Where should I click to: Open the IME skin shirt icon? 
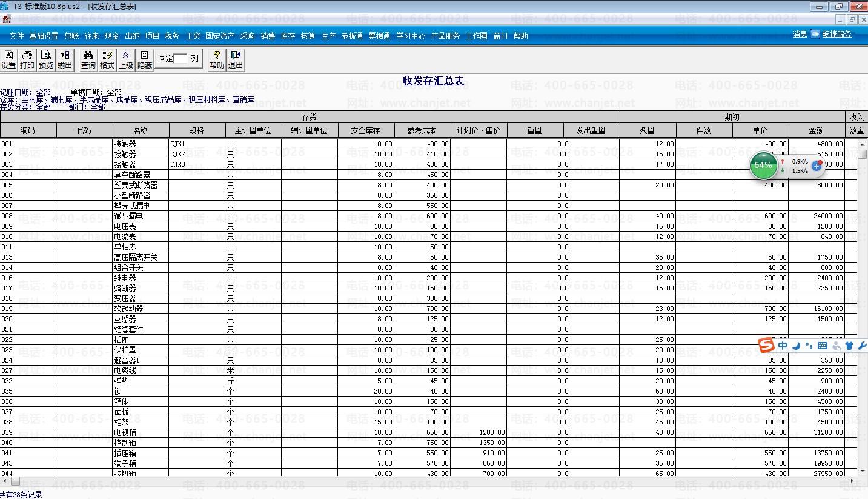coord(849,346)
